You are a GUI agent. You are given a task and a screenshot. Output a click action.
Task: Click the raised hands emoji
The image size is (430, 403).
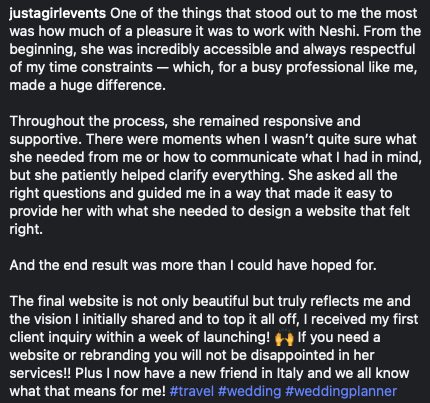[284, 338]
